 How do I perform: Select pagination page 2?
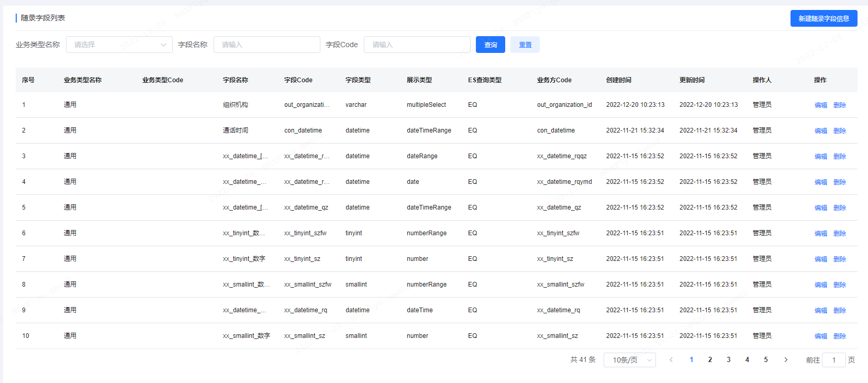click(710, 359)
